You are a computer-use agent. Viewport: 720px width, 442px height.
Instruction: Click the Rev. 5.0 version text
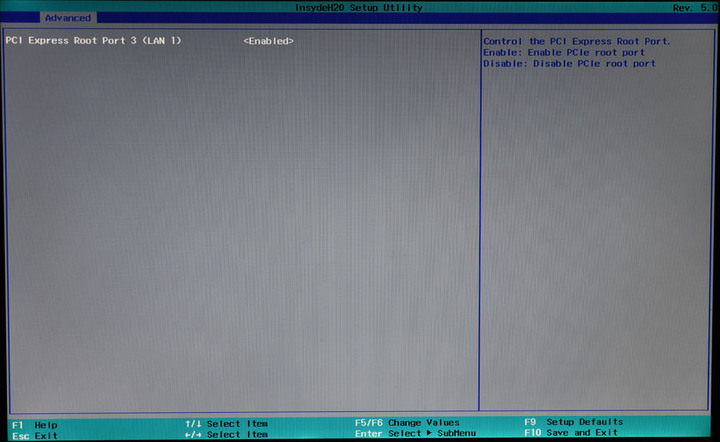coord(695,8)
